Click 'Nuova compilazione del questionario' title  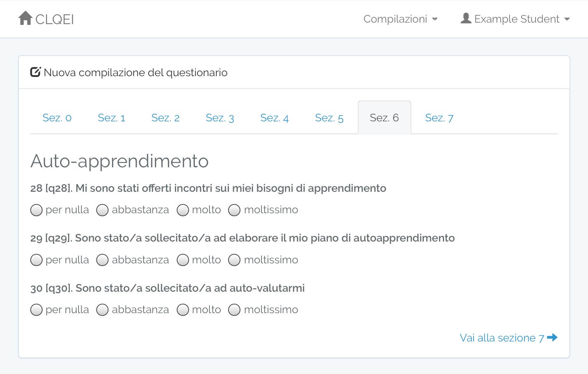136,72
